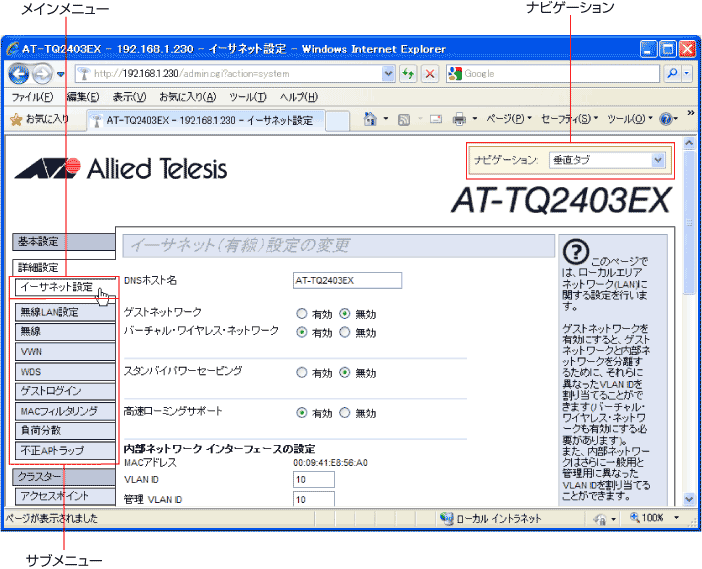Click the 管理 VLAN ID input field

[314, 499]
